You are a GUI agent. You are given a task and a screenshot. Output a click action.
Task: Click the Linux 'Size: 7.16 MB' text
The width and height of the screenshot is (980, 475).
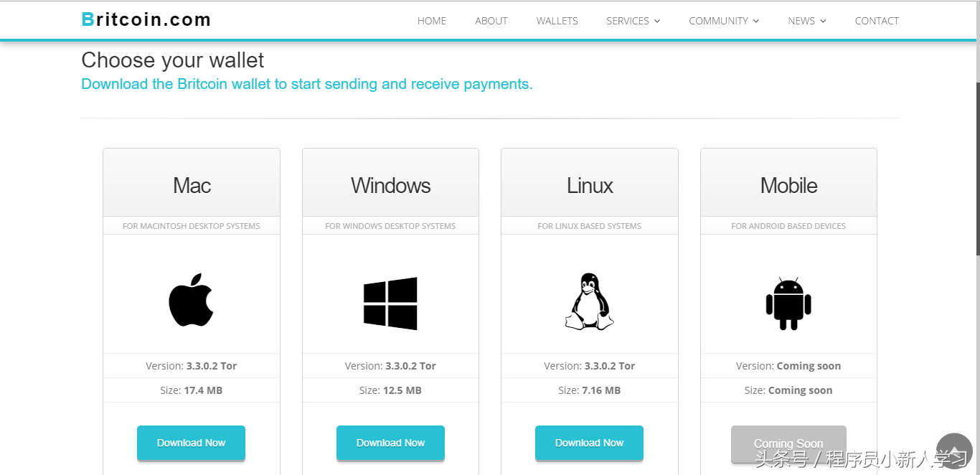pyautogui.click(x=589, y=390)
